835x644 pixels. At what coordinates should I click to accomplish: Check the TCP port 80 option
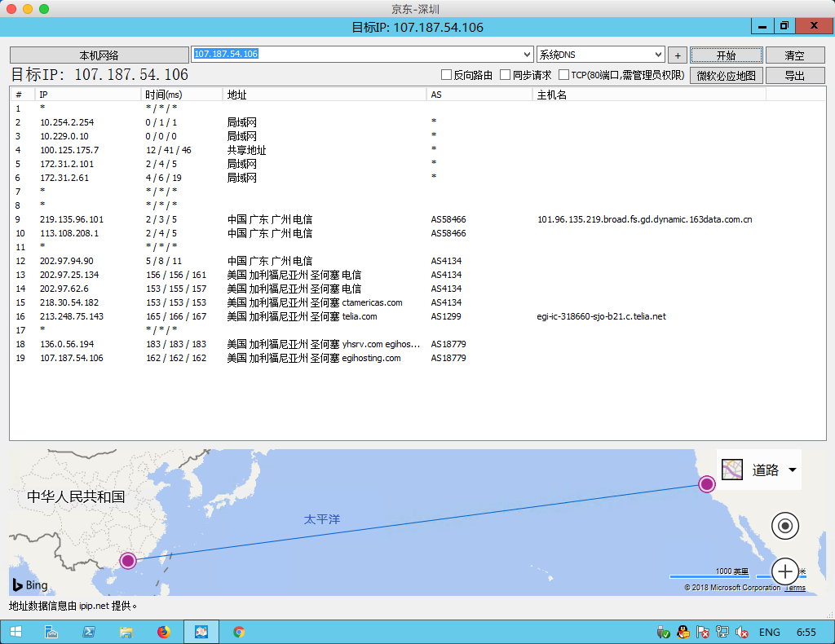563,75
